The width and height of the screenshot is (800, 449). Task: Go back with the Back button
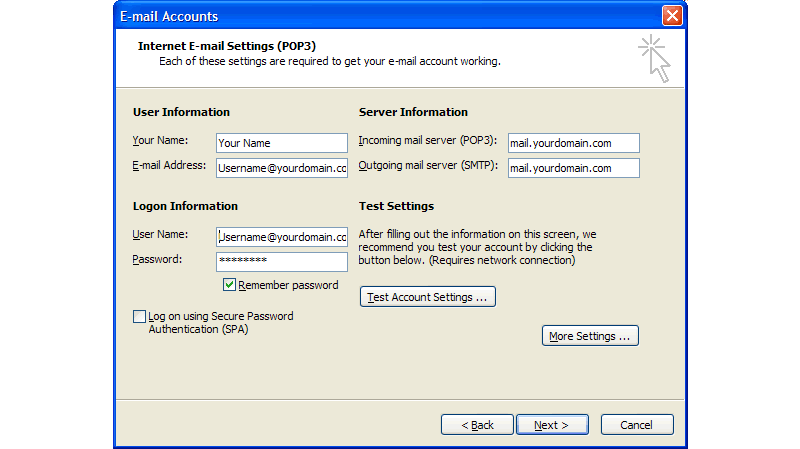[x=477, y=425]
